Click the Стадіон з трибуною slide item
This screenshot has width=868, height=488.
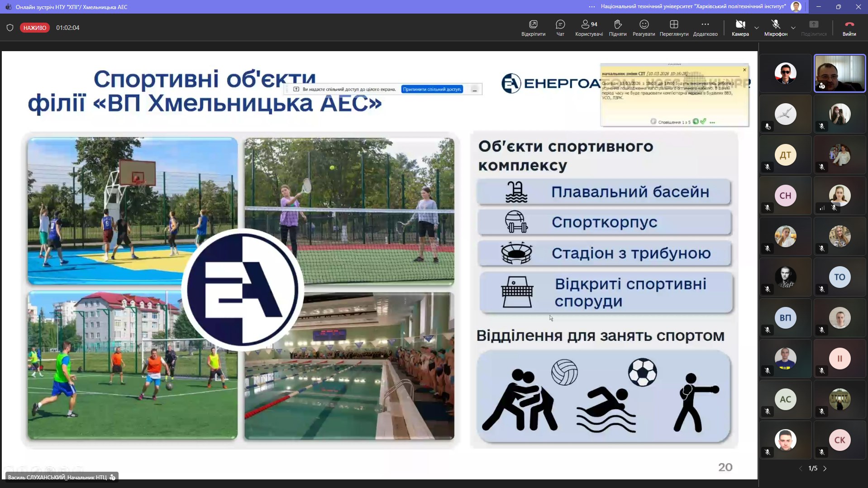click(x=604, y=254)
